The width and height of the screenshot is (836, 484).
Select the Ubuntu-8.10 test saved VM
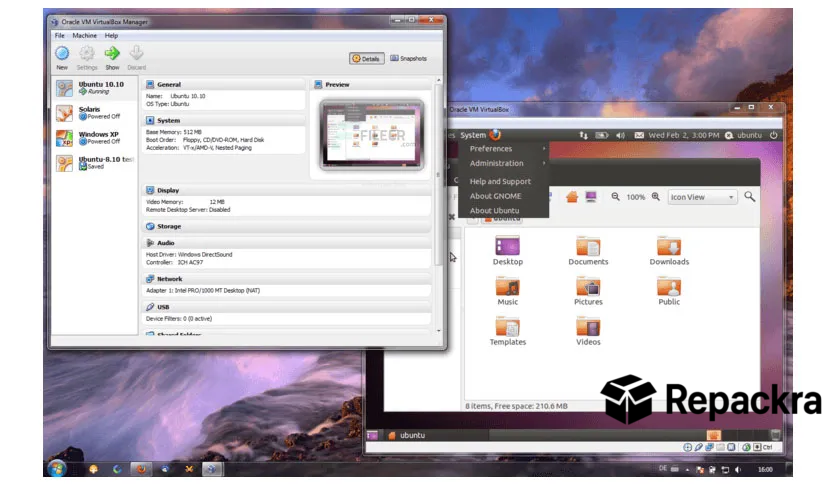pos(94,163)
